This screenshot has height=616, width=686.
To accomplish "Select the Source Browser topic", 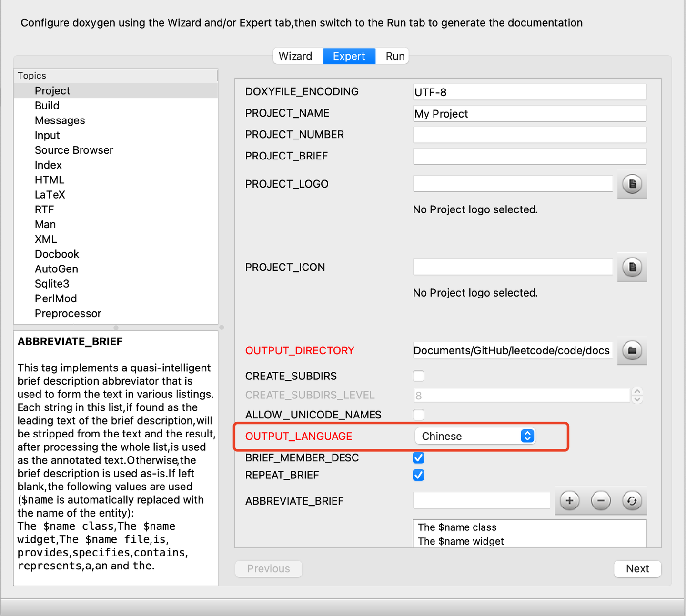I will point(74,150).
